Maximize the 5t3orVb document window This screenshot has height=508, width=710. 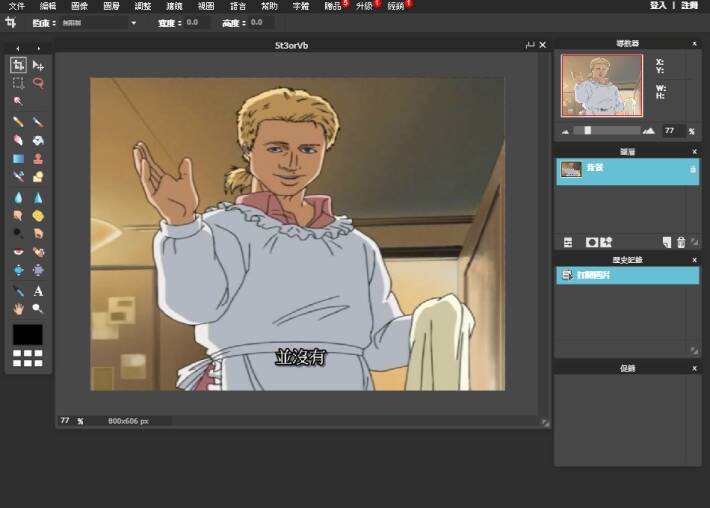pos(530,45)
